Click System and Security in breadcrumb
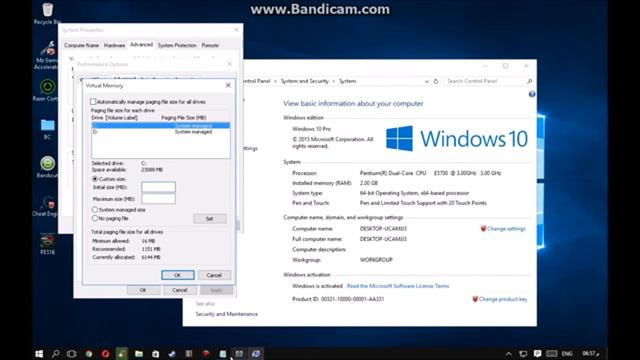The width and height of the screenshot is (640, 360). (304, 81)
